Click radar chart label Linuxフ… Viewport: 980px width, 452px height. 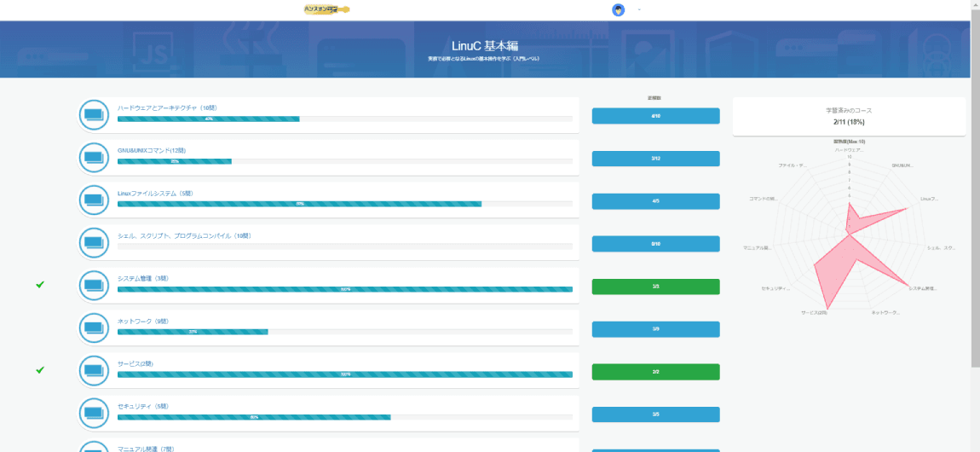930,199
